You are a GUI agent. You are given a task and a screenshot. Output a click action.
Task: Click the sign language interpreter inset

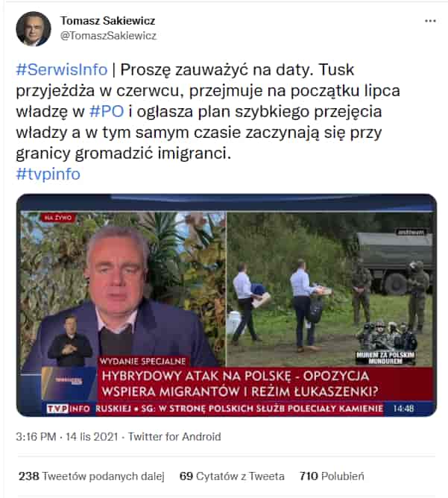click(x=69, y=341)
